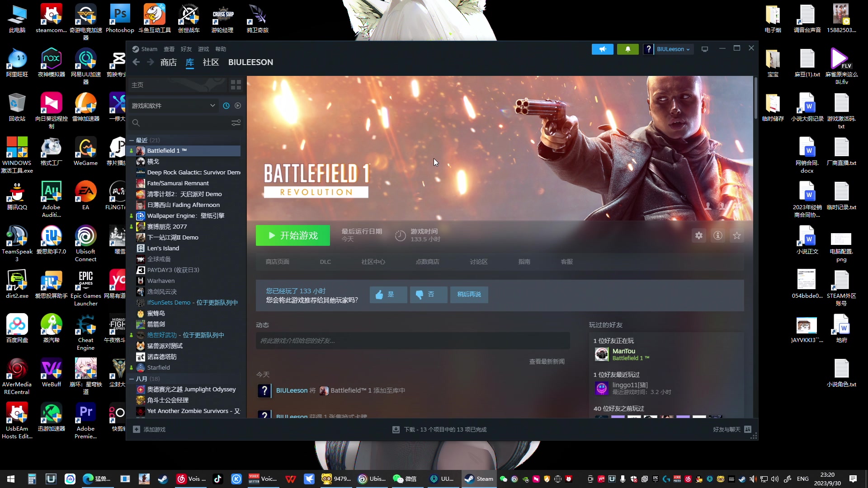
Task: Open the 客服 support link
Action: point(567,262)
